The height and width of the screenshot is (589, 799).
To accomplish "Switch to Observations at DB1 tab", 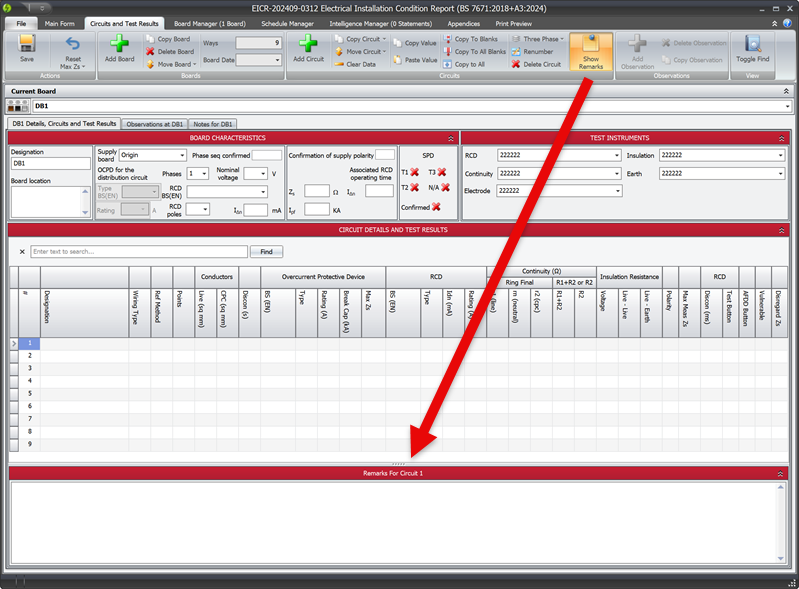I will point(154,124).
